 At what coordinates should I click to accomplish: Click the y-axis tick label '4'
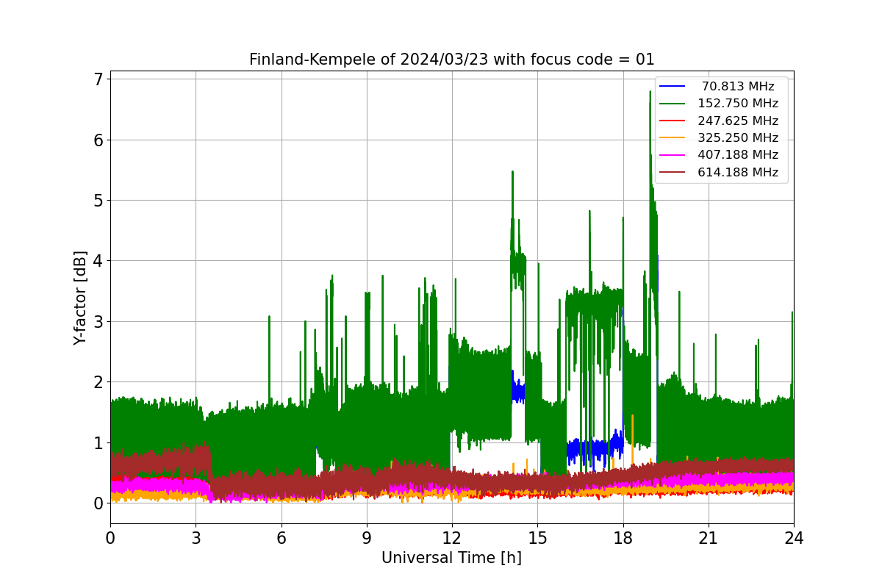(97, 261)
